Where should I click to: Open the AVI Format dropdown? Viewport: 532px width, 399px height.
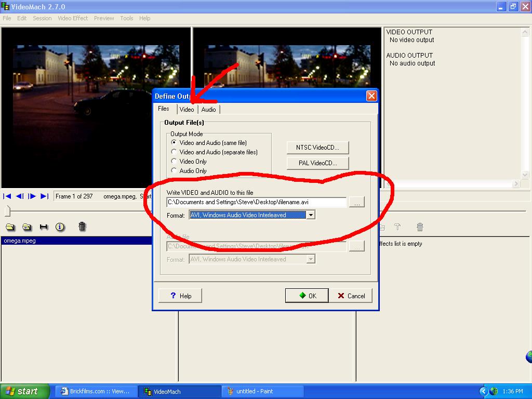pyautogui.click(x=311, y=215)
